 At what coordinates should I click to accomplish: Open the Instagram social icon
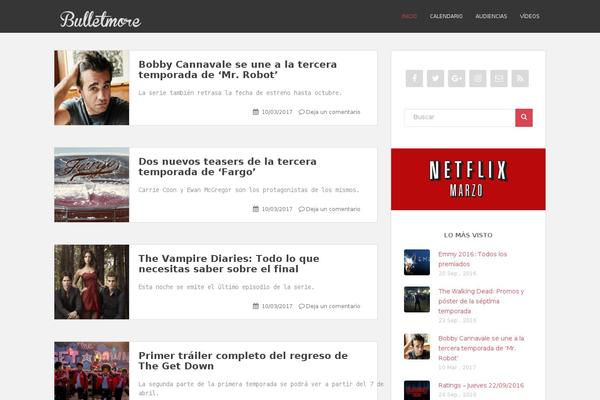tap(478, 78)
